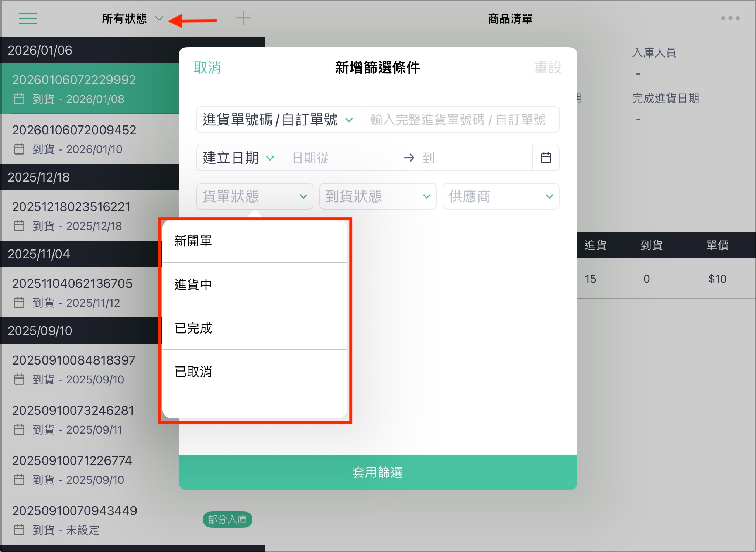Open the 建立日期 date type dropdown
The width and height of the screenshot is (756, 552).
click(x=241, y=158)
